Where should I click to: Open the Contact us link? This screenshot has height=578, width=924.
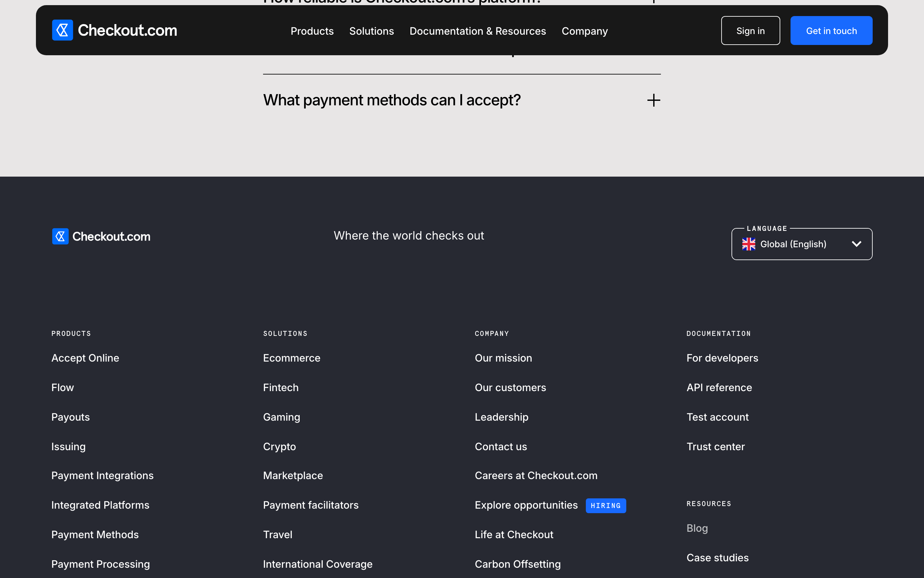[501, 446]
